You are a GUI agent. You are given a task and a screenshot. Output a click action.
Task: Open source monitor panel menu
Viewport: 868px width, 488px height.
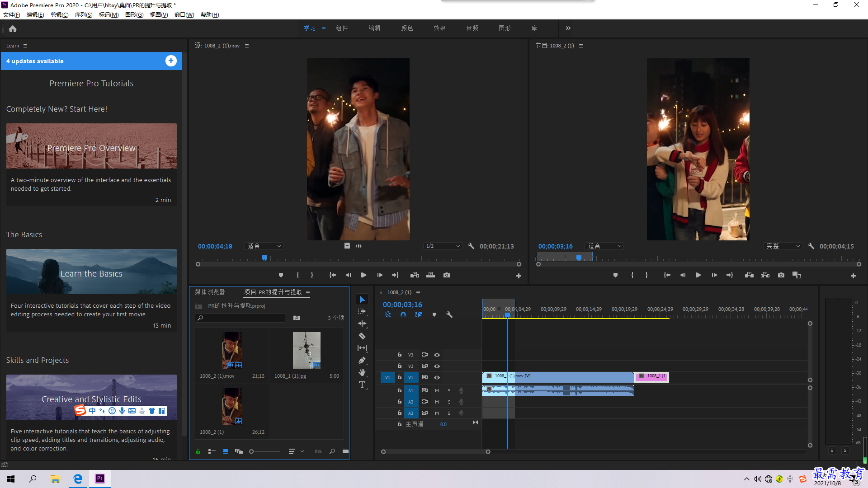click(x=247, y=46)
